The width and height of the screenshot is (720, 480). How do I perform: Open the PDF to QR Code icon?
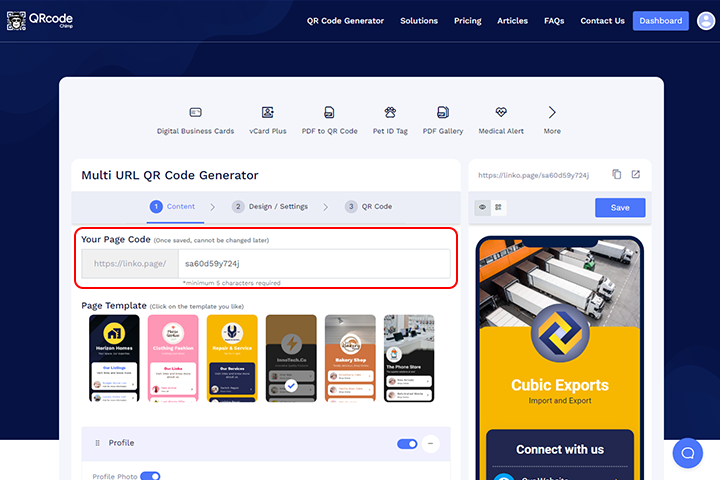[x=329, y=112]
